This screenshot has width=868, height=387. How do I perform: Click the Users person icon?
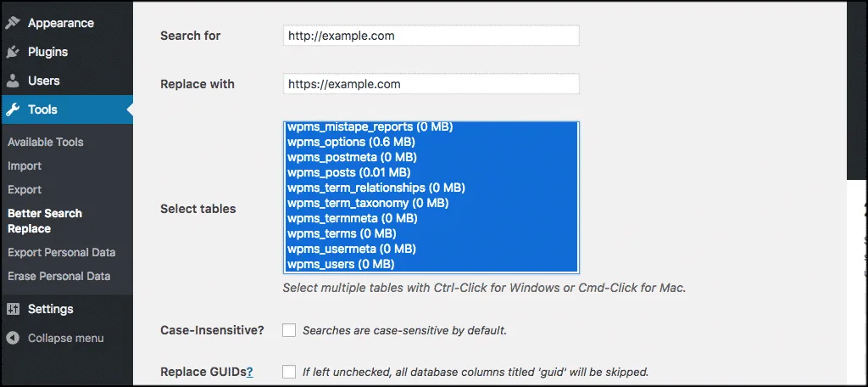click(13, 81)
